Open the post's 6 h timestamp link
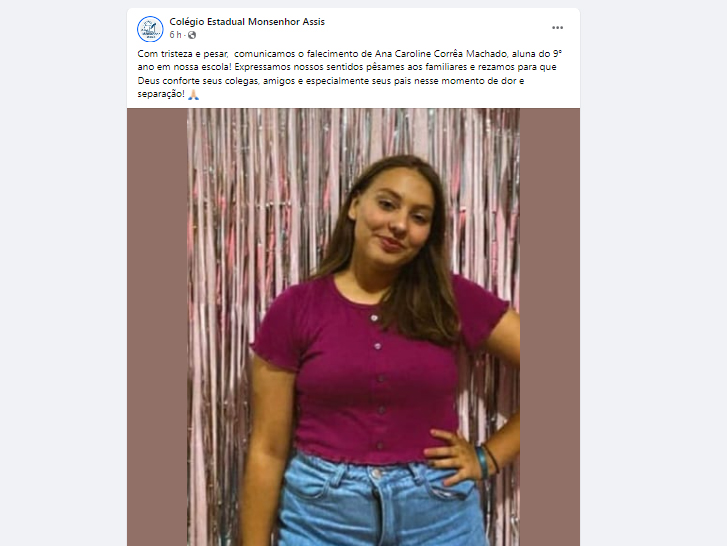The height and width of the screenshot is (546, 727). (175, 35)
